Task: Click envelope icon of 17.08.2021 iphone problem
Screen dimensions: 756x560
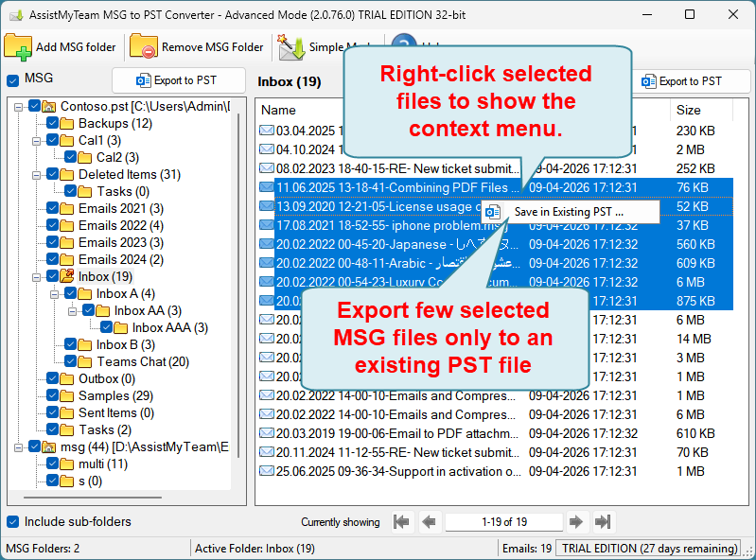Action: [267, 224]
